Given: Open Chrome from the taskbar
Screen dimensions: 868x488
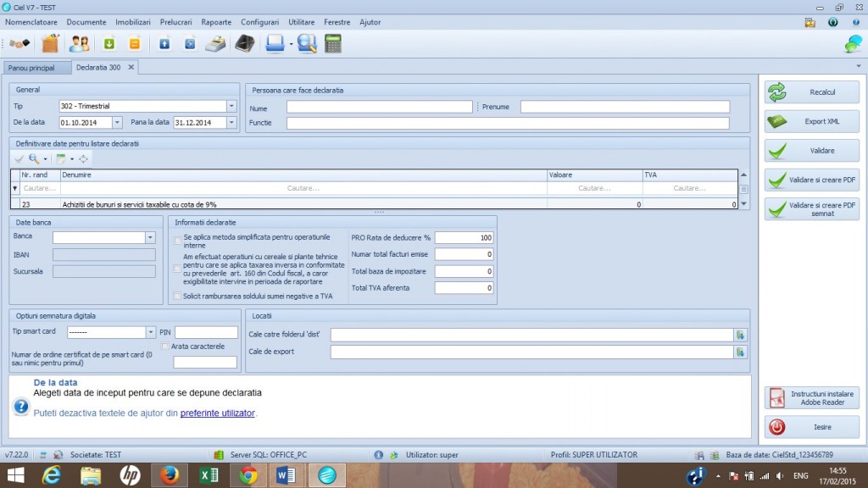Looking at the screenshot, I should [248, 475].
